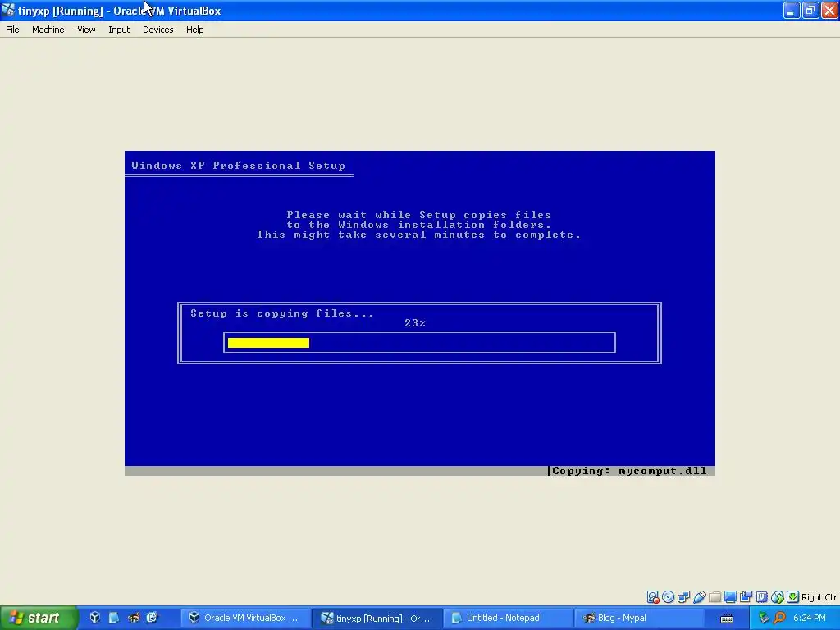Click the Safely Remove Hardware tray icon
840x630 pixels.
tap(764, 618)
